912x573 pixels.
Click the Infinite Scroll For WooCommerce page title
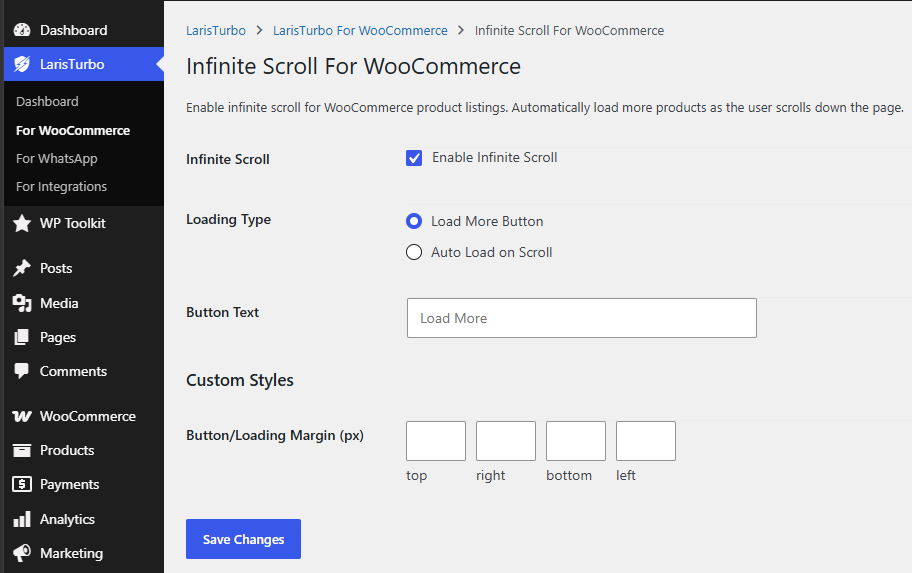click(x=353, y=66)
